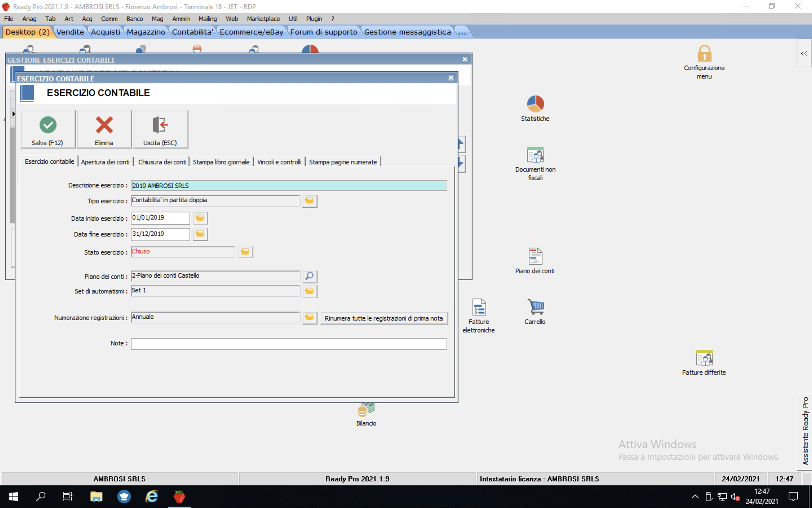Close the Gestione Esercizi Contabili window
This screenshot has height=508, width=812.
tap(465, 59)
